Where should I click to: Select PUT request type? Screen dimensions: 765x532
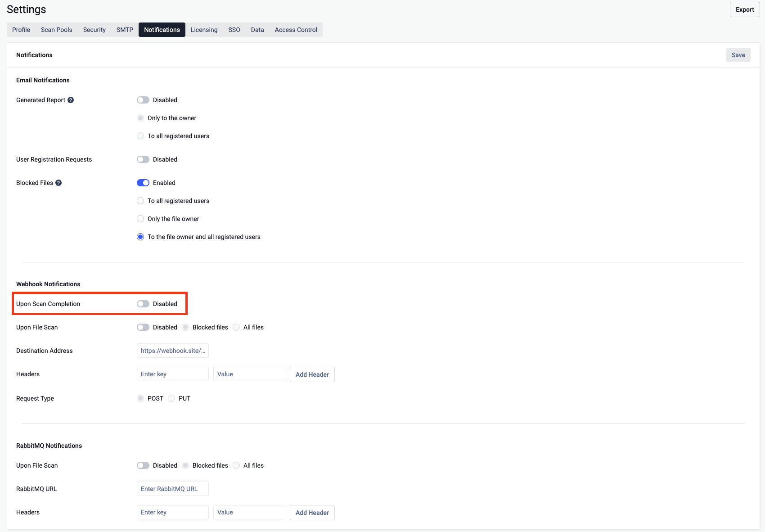[171, 398]
